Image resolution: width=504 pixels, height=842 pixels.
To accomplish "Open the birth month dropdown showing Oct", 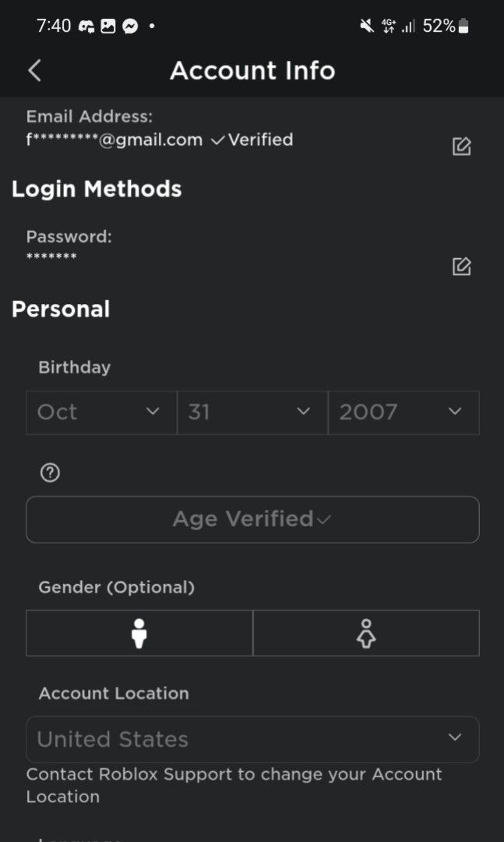I will (x=100, y=413).
